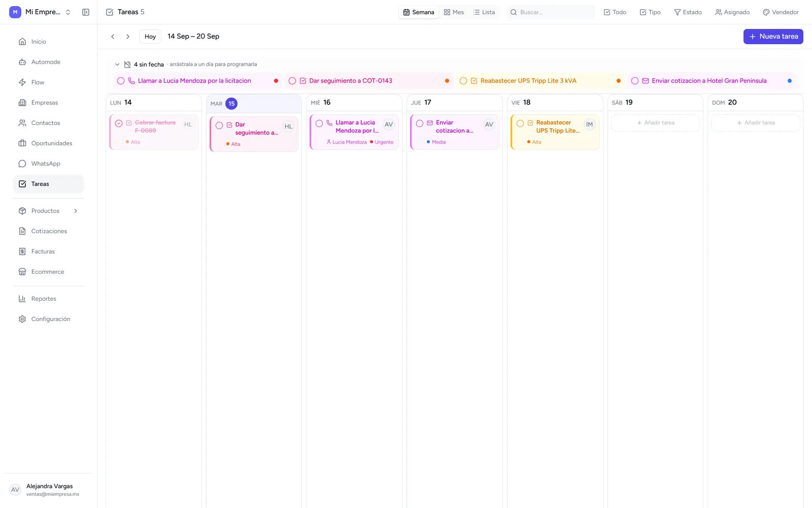
Task: Mark unscheduled 'Enviar cotizacion a Hotel' complete
Action: [x=635, y=81]
